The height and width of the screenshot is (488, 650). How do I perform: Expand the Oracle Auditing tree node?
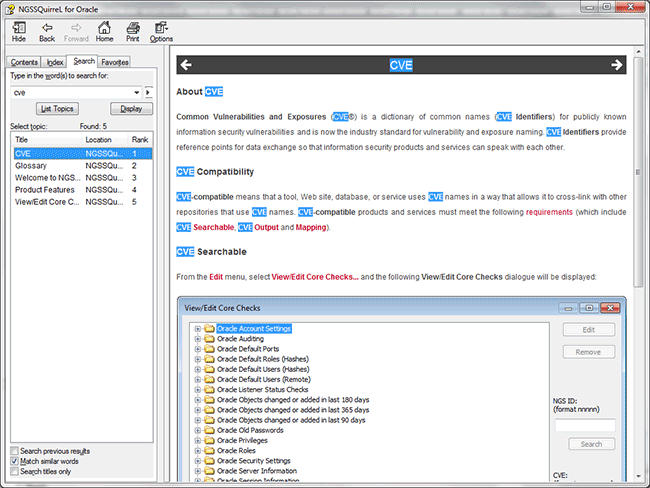[198, 339]
